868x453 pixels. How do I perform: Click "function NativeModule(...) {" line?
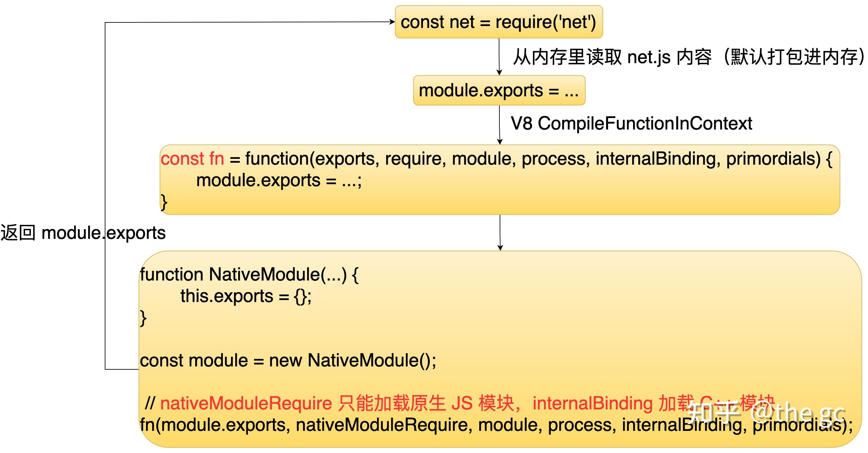coord(249,274)
